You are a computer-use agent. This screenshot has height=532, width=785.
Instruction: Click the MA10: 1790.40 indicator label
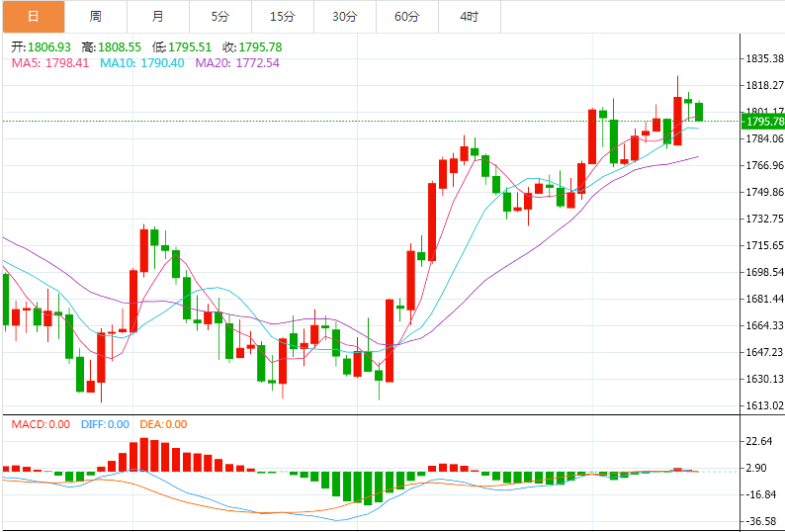[142, 63]
